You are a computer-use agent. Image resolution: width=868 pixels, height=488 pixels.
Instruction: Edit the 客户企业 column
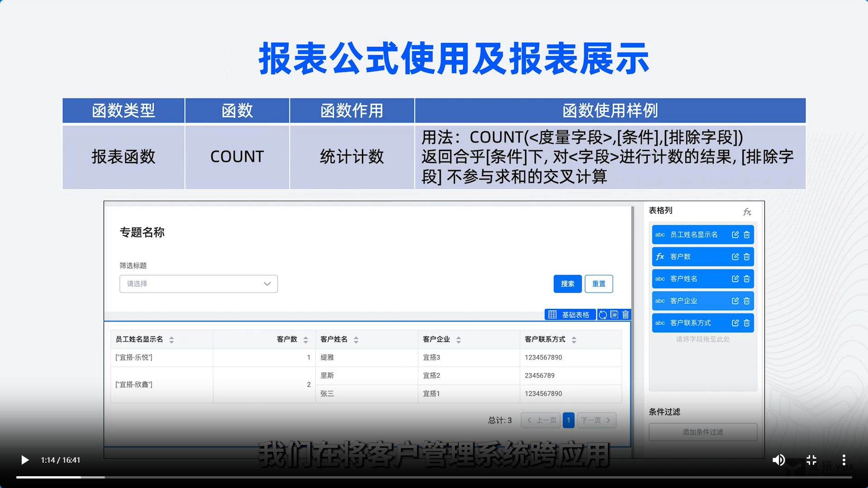click(x=735, y=301)
